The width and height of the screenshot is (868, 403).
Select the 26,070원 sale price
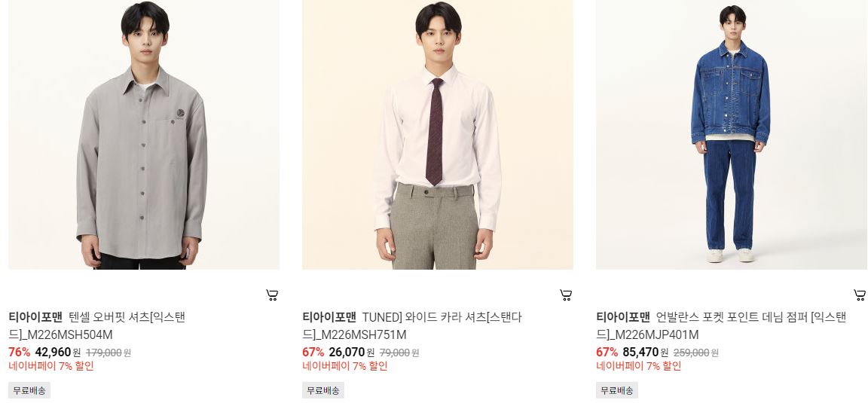(x=352, y=352)
